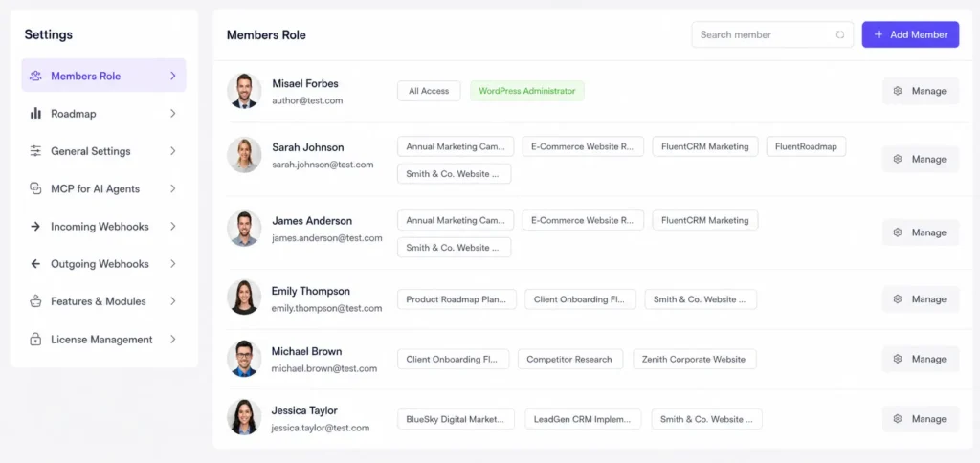The image size is (980, 463).
Task: Click the All Access tag
Action: [429, 91]
